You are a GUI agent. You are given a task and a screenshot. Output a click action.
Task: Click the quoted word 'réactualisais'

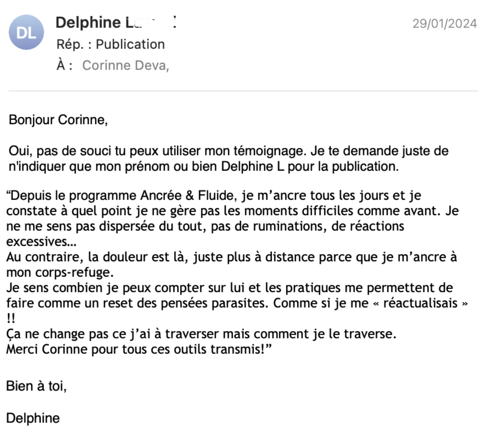click(x=420, y=303)
